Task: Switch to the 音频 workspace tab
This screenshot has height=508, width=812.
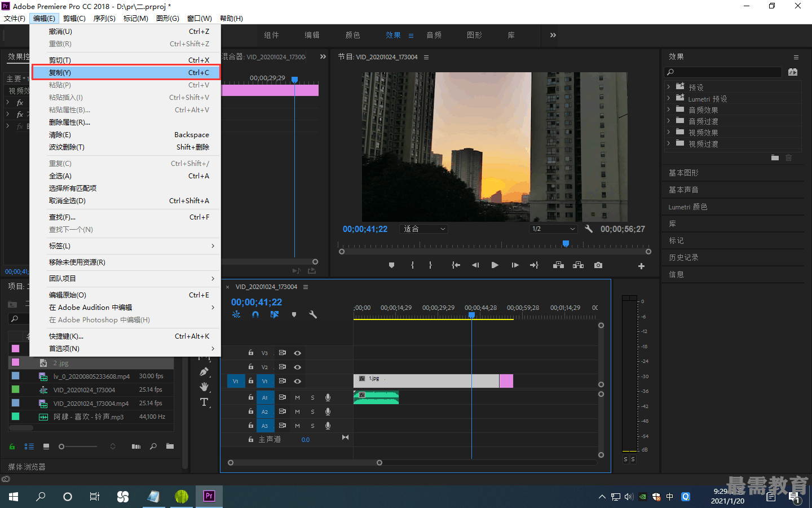Action: 434,35
